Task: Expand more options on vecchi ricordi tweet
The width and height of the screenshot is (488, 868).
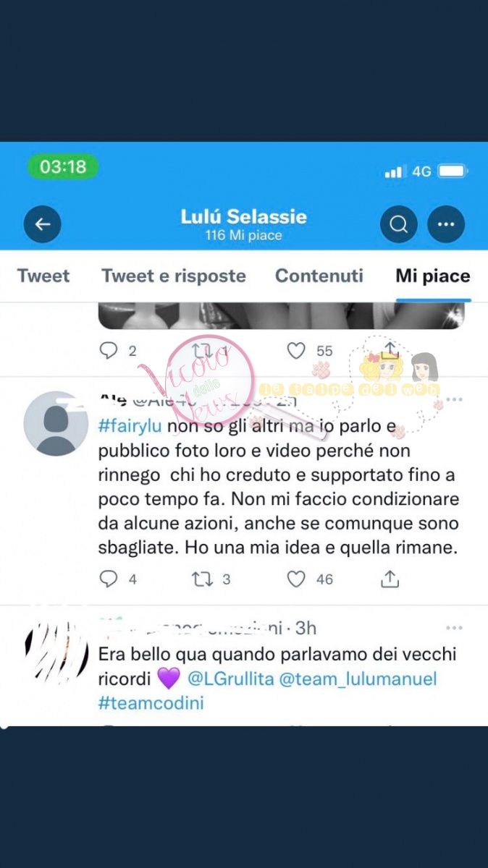Action: pyautogui.click(x=454, y=628)
